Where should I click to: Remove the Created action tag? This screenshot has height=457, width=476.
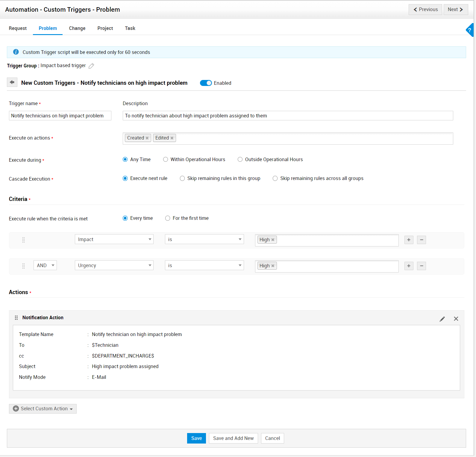(x=147, y=138)
